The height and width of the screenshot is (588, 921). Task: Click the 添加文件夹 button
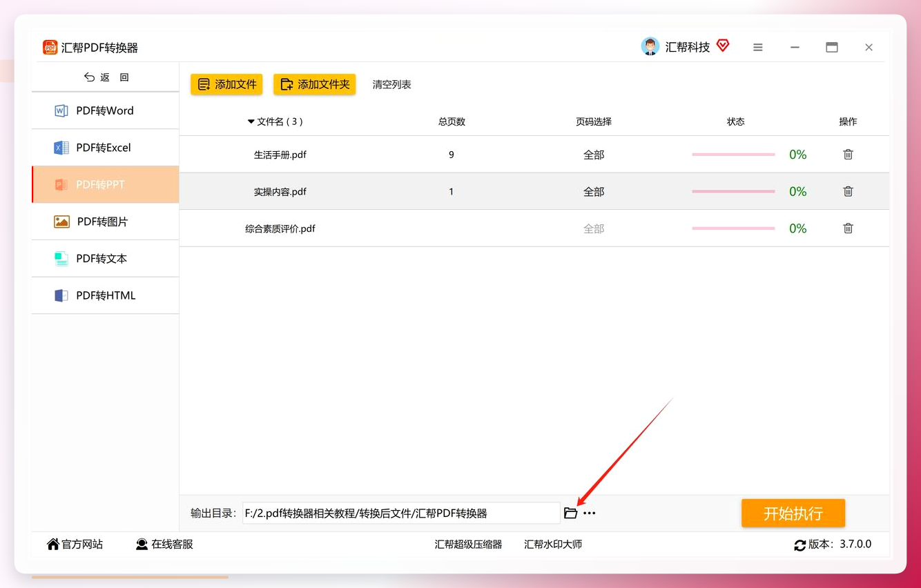coord(315,84)
